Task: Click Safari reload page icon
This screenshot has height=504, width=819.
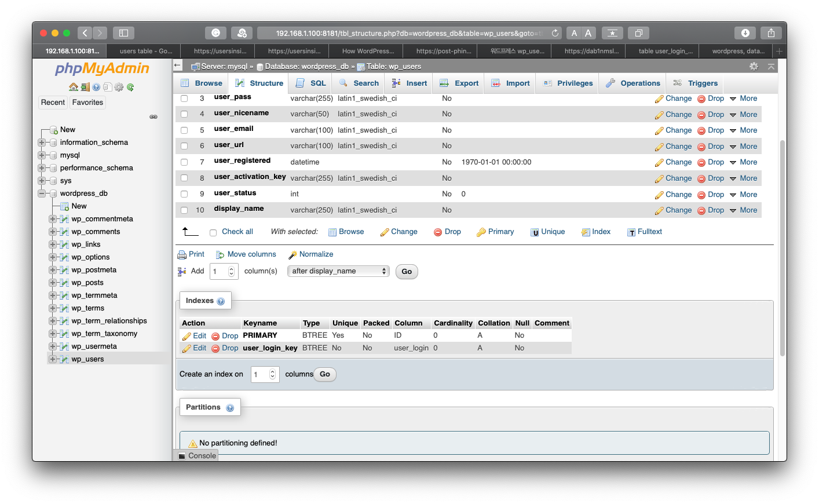Action: point(555,33)
